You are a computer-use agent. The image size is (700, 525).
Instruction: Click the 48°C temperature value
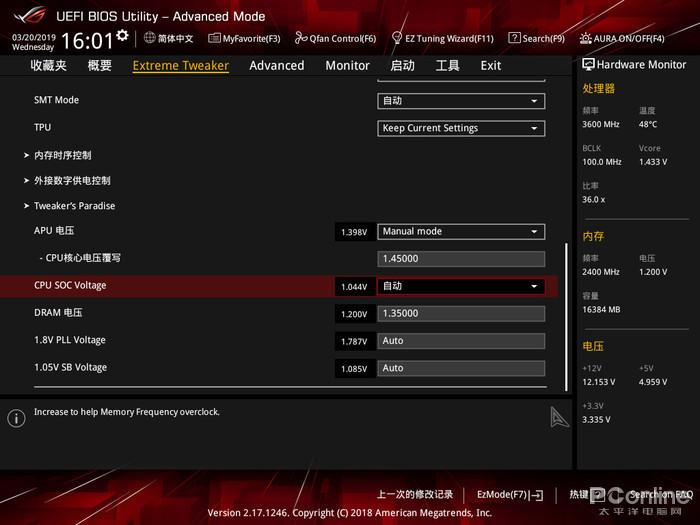648,124
